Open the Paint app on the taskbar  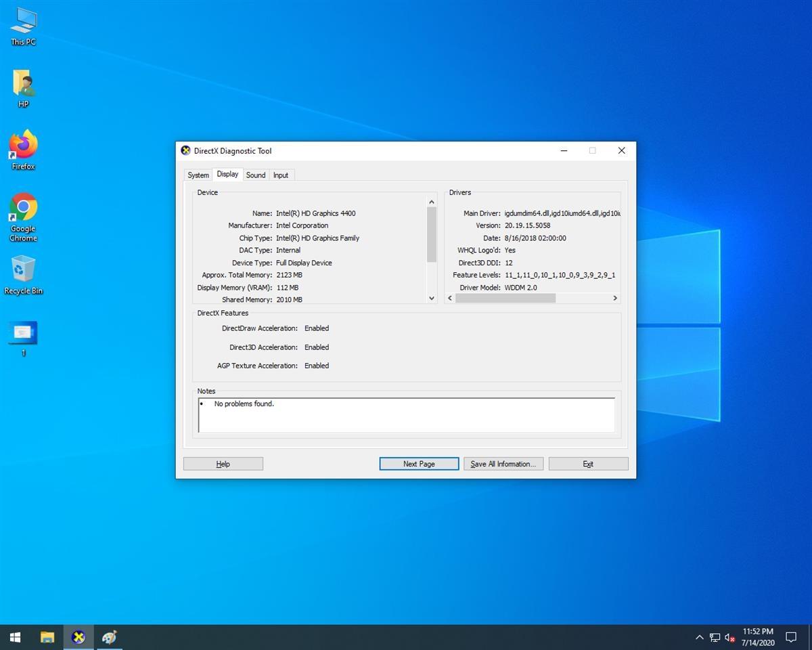[110, 637]
